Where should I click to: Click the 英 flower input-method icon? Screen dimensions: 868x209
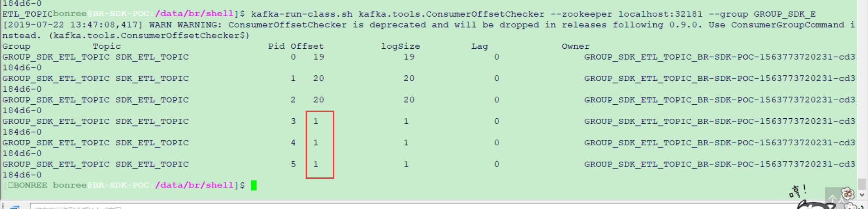click(848, 194)
